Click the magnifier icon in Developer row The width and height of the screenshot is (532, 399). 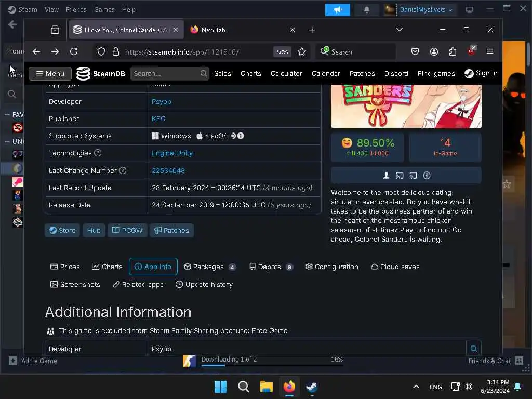(x=474, y=349)
